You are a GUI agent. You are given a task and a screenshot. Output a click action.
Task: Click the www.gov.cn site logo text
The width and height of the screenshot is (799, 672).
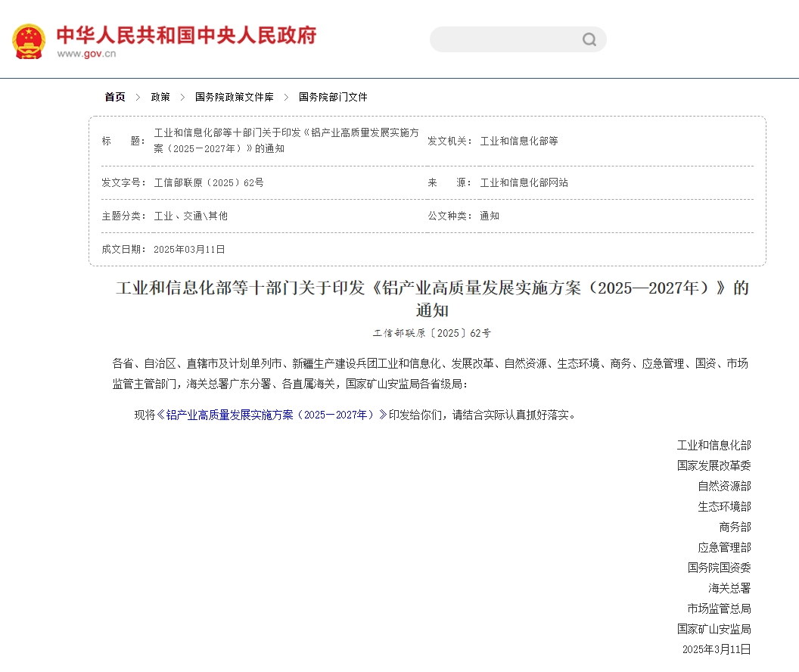85,54
